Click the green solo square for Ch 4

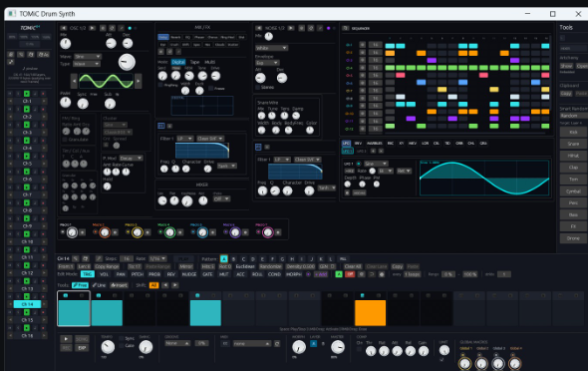coord(27,141)
